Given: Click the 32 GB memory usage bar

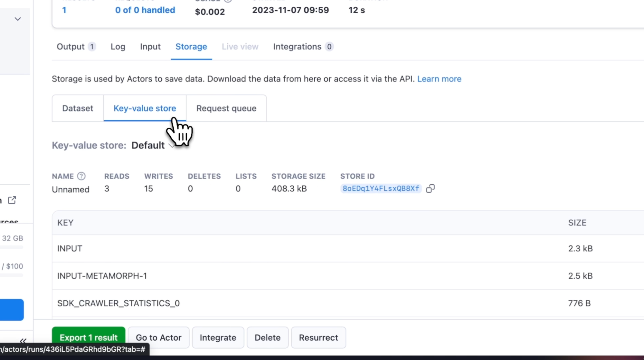Looking at the screenshot, I should [12, 247].
